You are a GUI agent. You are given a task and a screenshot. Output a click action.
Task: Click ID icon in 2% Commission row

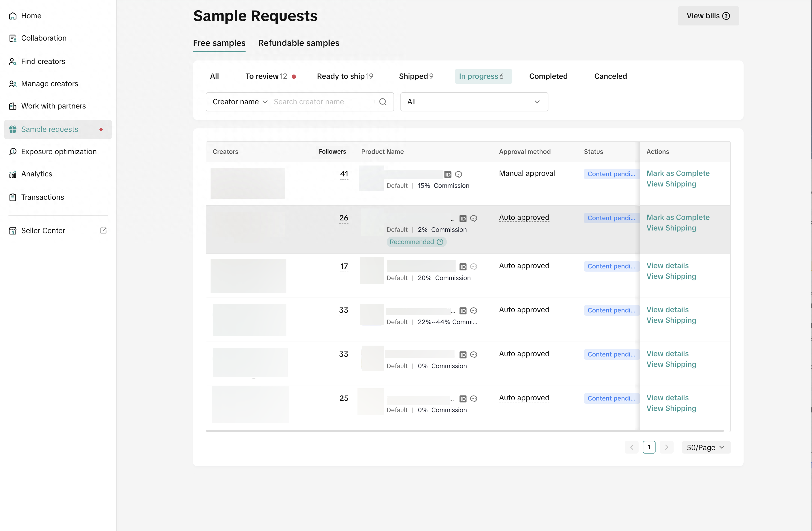click(x=463, y=218)
